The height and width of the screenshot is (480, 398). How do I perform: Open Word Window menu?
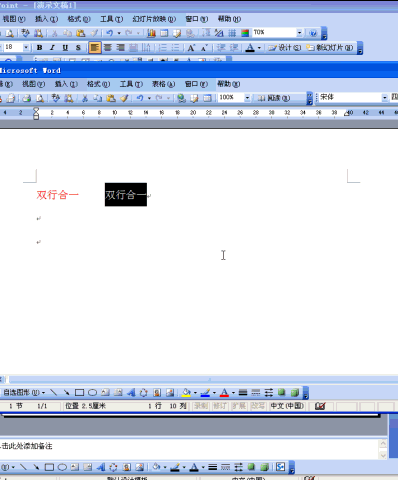(196, 84)
